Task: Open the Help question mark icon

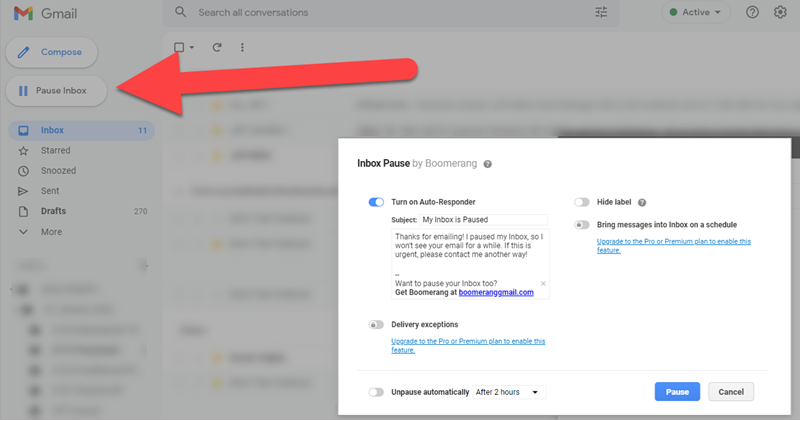Action: point(752,12)
